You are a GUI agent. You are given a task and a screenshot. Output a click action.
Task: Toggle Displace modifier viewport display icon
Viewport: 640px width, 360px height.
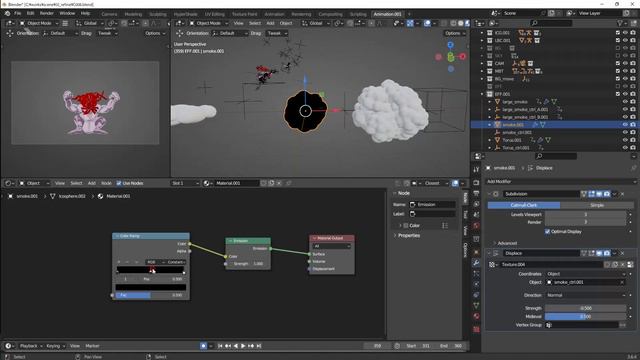tap(599, 253)
